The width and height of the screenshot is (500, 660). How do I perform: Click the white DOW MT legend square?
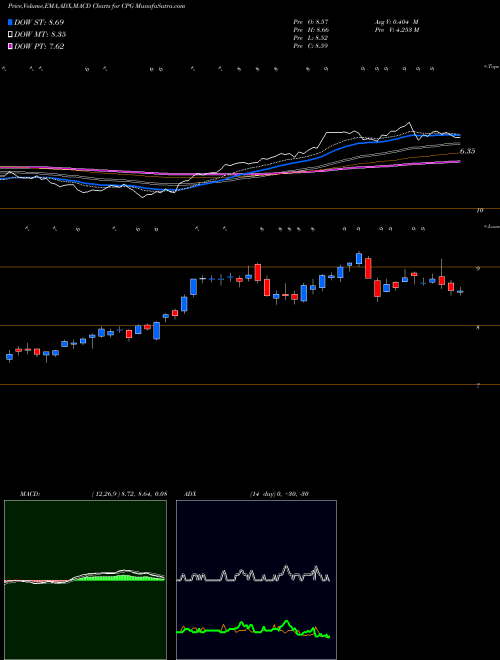(x=11, y=35)
